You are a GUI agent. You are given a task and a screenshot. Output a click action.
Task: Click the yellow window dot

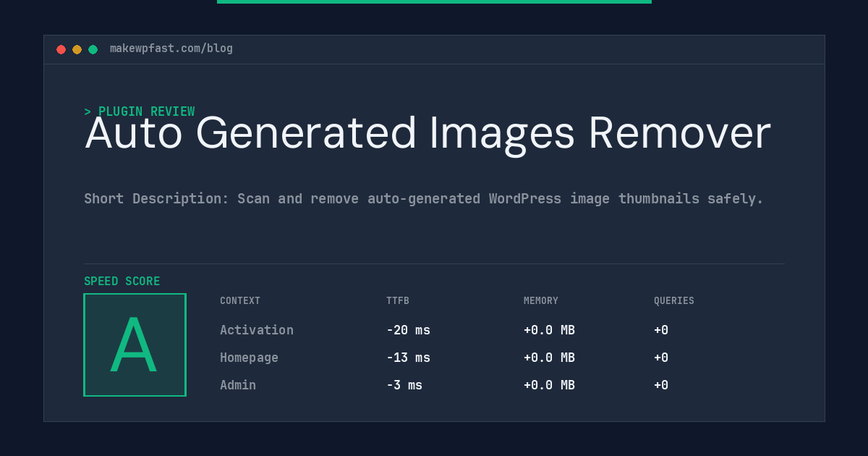77,49
